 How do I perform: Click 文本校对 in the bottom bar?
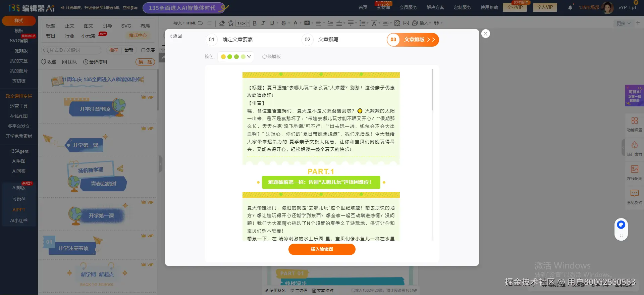[x=323, y=291]
